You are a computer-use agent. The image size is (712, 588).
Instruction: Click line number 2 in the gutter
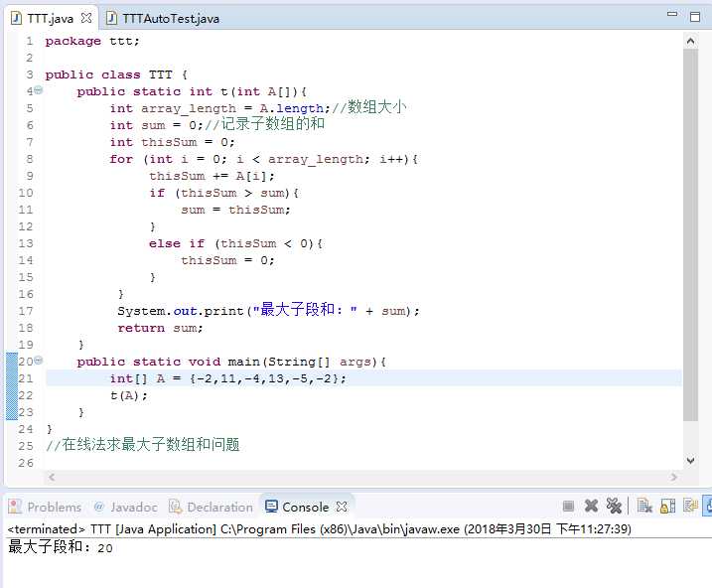[30, 58]
